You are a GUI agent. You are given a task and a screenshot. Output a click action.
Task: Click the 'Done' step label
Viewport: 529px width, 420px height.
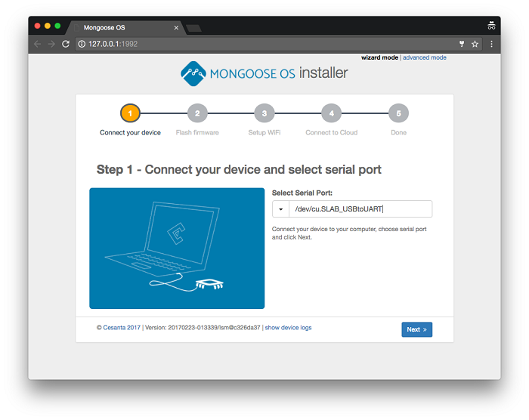click(399, 133)
